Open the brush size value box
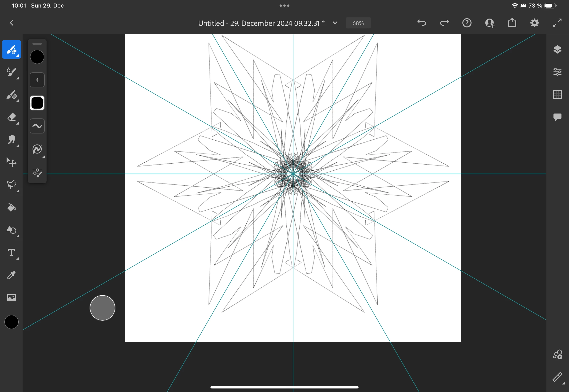Viewport: 569px width, 392px height. coord(37,80)
